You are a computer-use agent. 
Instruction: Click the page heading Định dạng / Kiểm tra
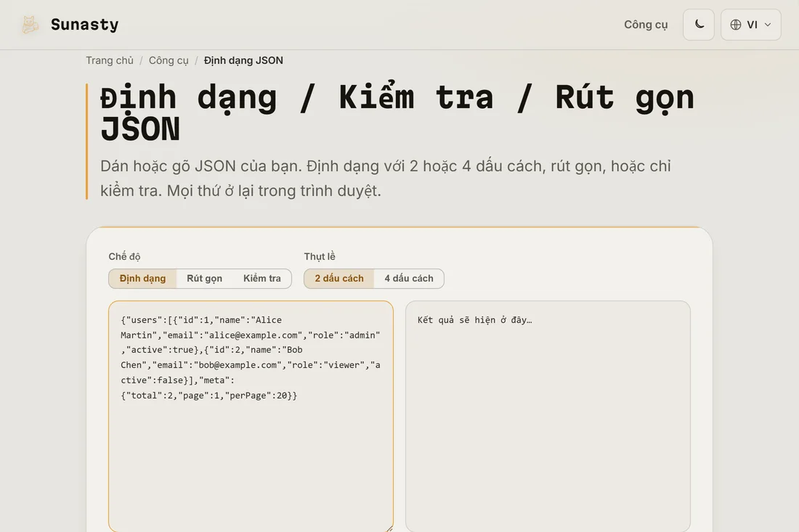(x=397, y=112)
